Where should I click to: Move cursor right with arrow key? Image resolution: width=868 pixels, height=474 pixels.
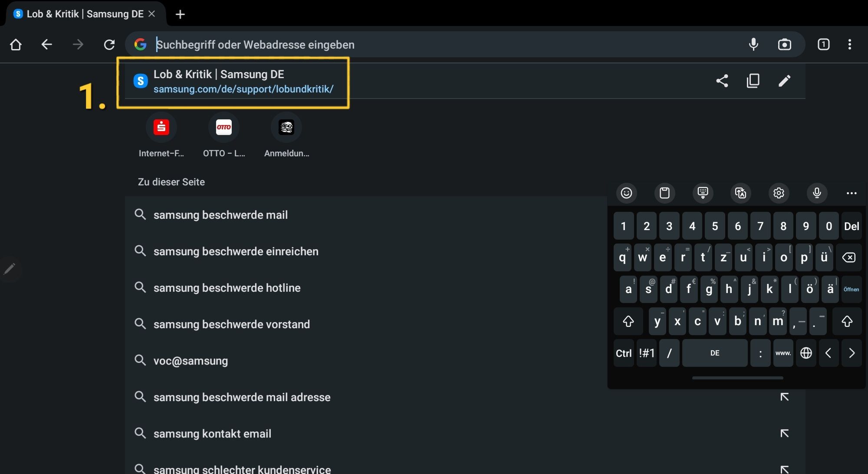tap(852, 353)
